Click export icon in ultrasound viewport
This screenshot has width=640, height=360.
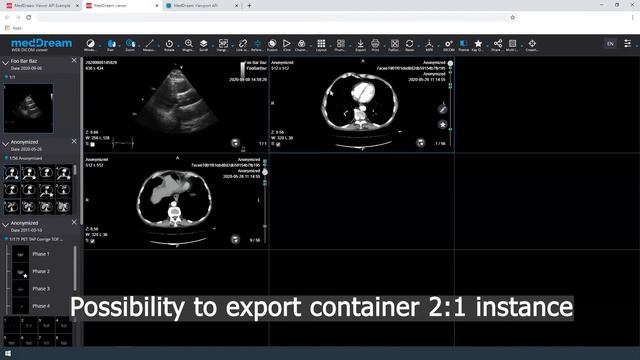(x=235, y=142)
